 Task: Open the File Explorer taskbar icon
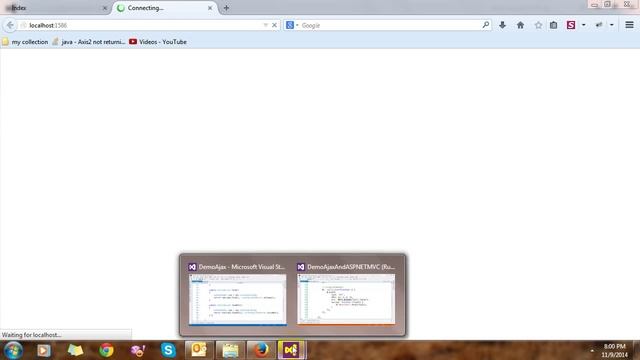pyautogui.click(x=230, y=350)
